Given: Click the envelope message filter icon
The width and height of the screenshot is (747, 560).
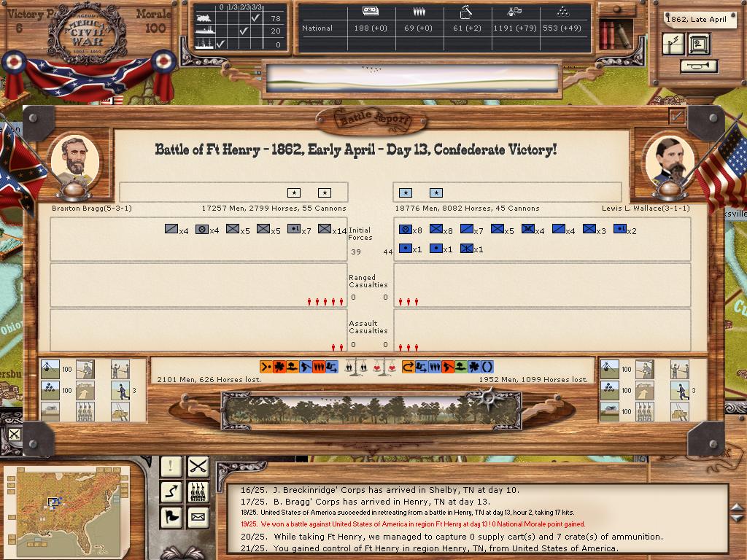Looking at the screenshot, I should point(198,517).
